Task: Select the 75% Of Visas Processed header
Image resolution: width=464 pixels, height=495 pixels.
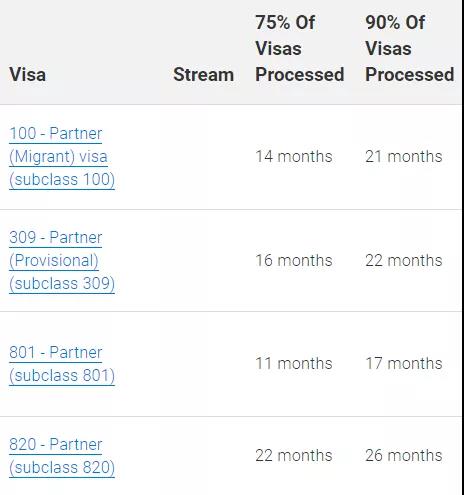Action: (x=299, y=48)
